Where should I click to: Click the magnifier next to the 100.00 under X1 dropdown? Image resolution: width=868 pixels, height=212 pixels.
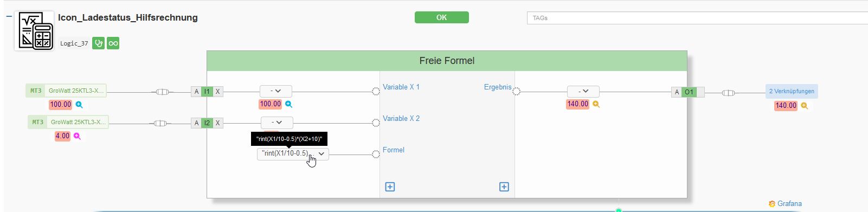[288, 104]
